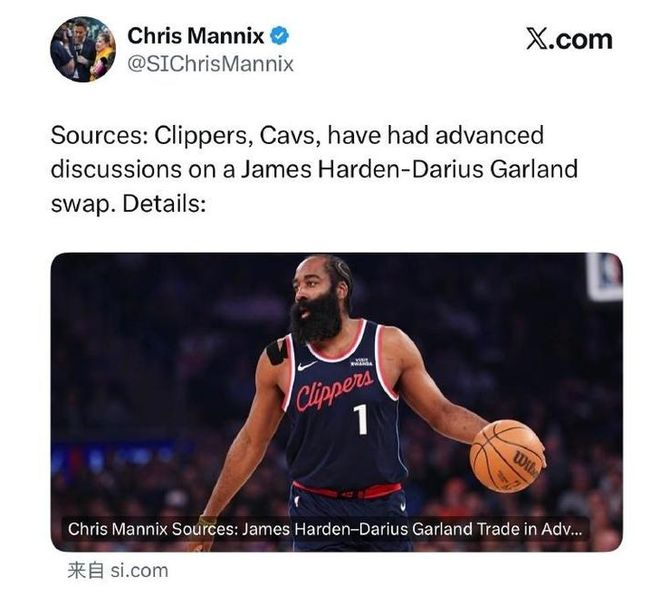Click the jersey number 1
Viewport: 660px width, 605px height.
coord(361,419)
